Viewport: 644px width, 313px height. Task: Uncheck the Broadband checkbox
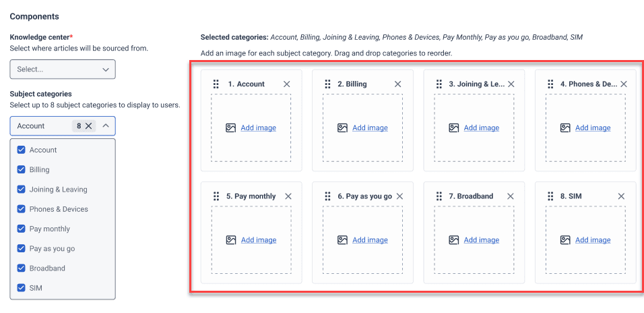[22, 268]
